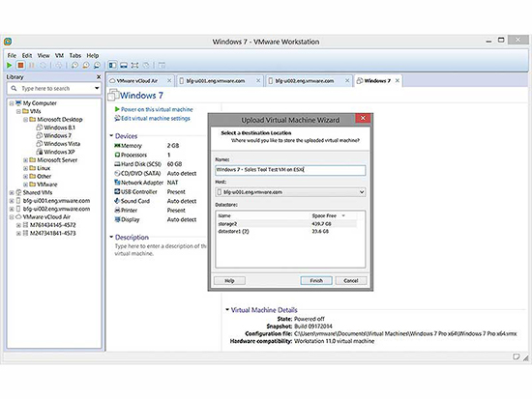Collapse the VMs folder node
Image resolution: width=532 pixels, height=399 pixels.
[18, 111]
